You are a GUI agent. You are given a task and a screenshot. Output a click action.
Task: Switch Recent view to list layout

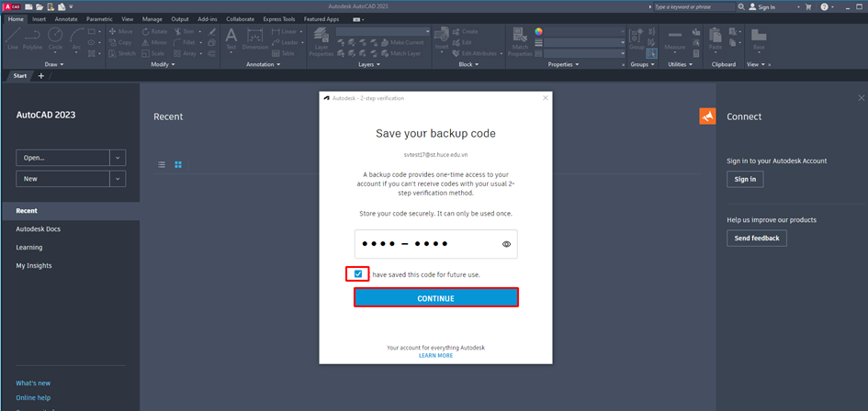pos(162,165)
